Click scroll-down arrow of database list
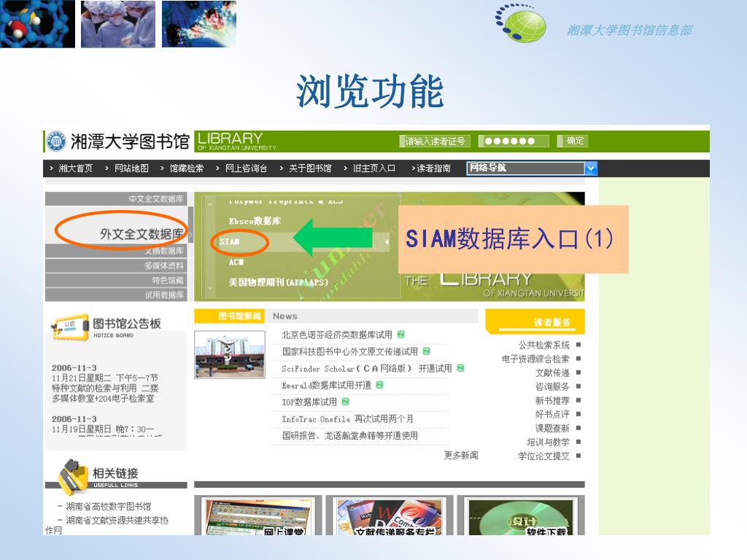 tap(211, 288)
